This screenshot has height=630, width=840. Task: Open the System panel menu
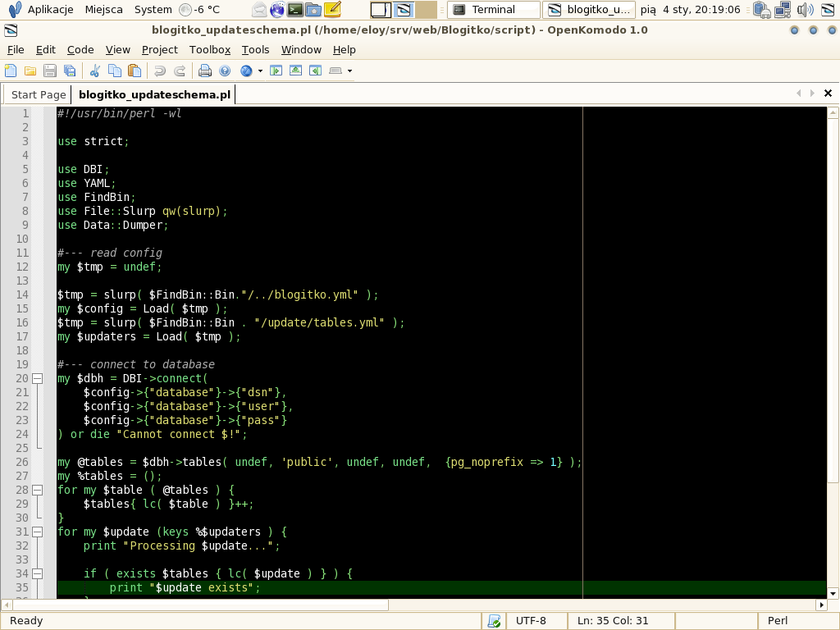(153, 10)
